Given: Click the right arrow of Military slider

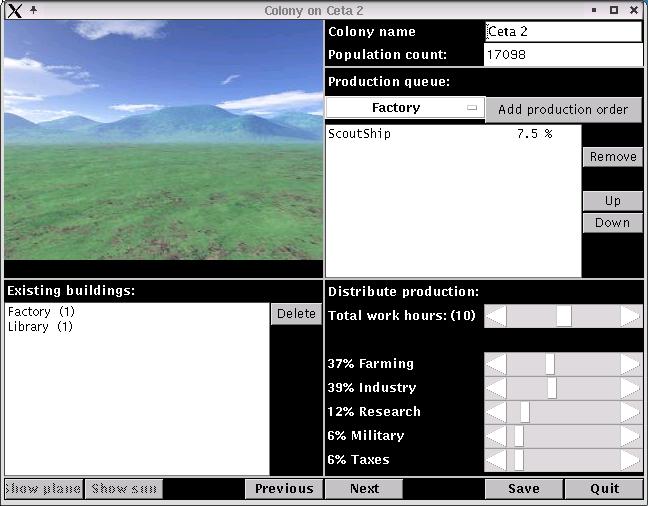Looking at the screenshot, I should (630, 436).
